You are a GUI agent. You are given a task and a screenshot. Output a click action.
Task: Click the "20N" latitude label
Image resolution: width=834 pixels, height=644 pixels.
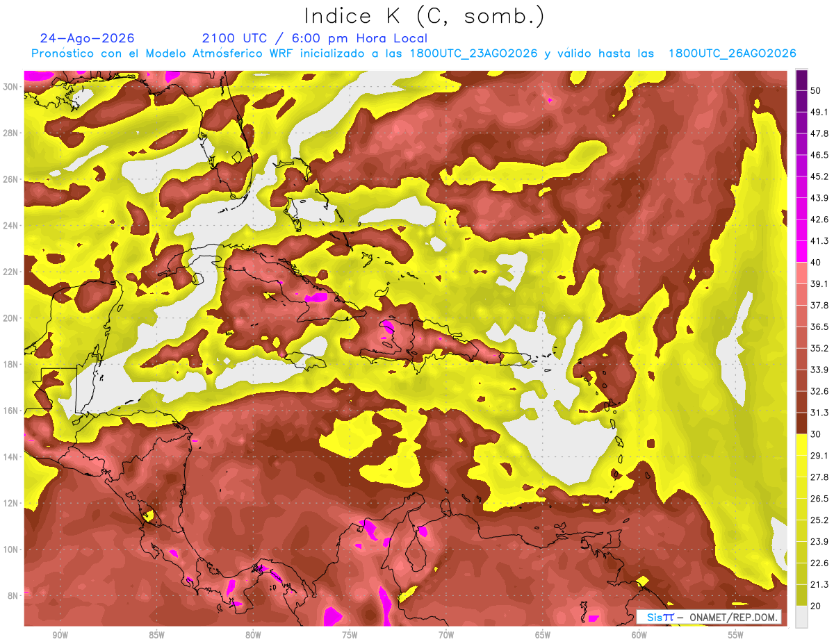point(11,318)
